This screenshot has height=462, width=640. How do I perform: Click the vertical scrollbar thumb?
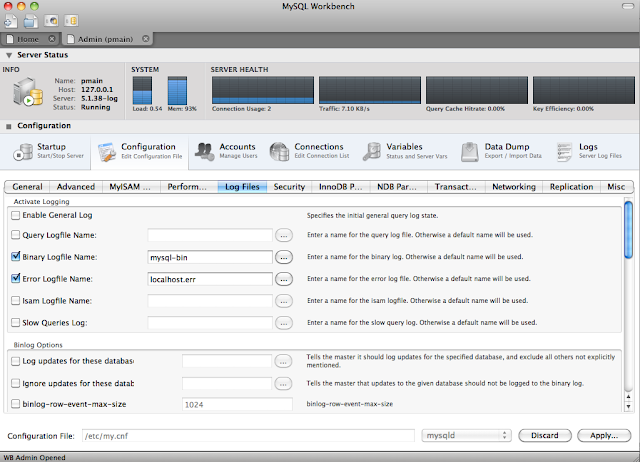click(629, 230)
